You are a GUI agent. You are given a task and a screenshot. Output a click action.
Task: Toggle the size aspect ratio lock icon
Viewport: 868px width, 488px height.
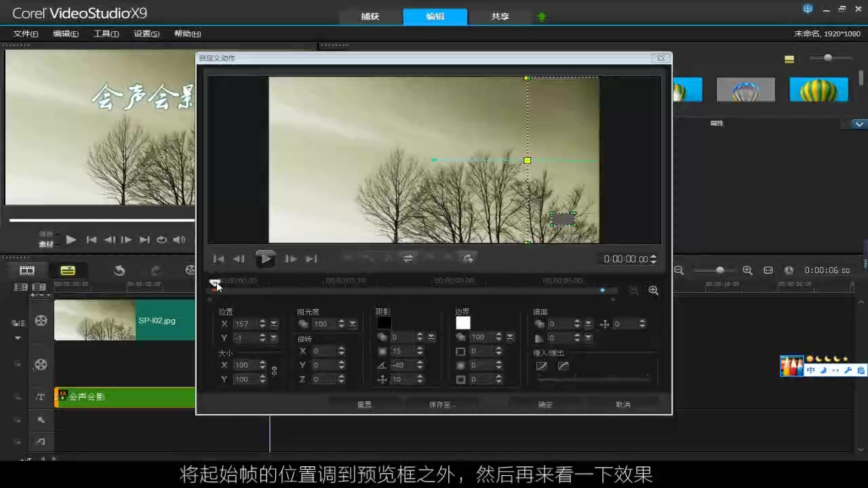pos(275,371)
